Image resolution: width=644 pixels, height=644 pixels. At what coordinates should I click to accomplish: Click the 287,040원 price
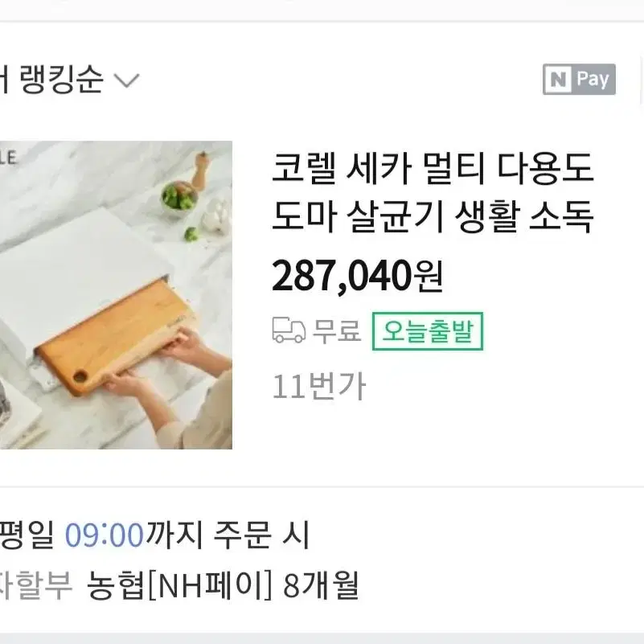(357, 277)
